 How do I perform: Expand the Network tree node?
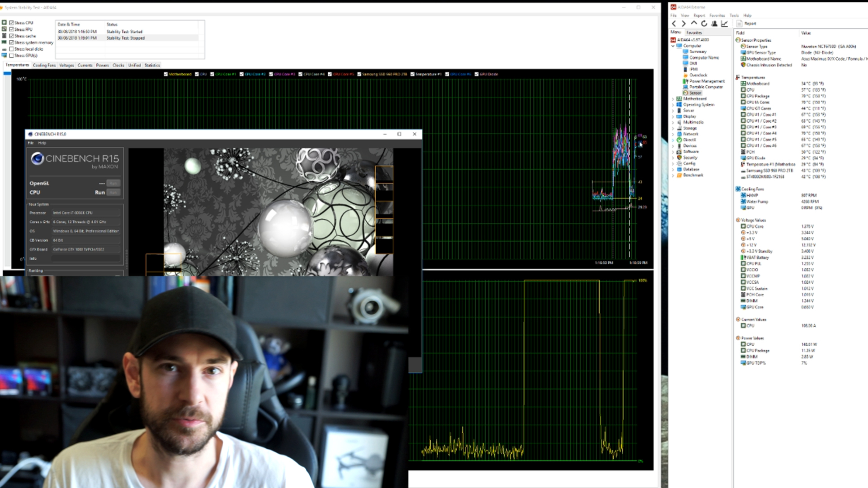point(673,134)
